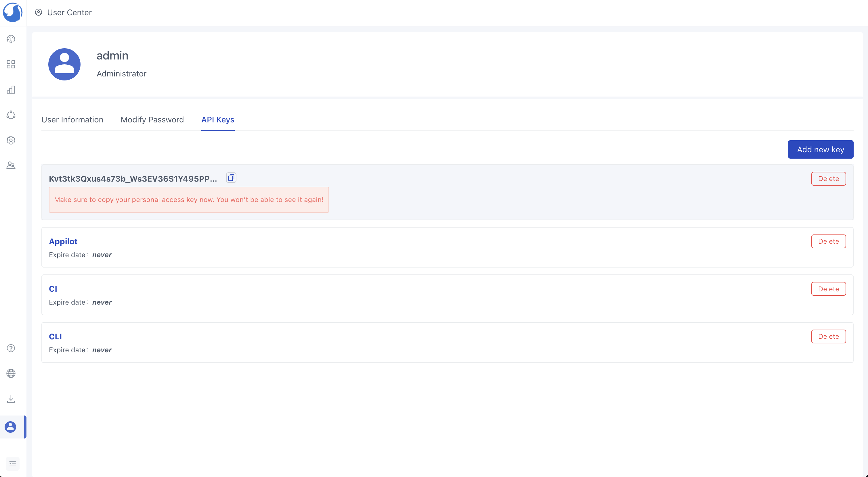Switch to the User Information tab
This screenshot has height=477, width=868.
point(72,120)
